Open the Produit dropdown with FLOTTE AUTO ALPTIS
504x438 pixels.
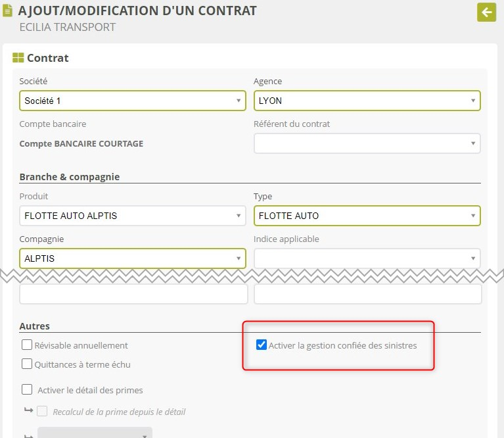point(133,216)
